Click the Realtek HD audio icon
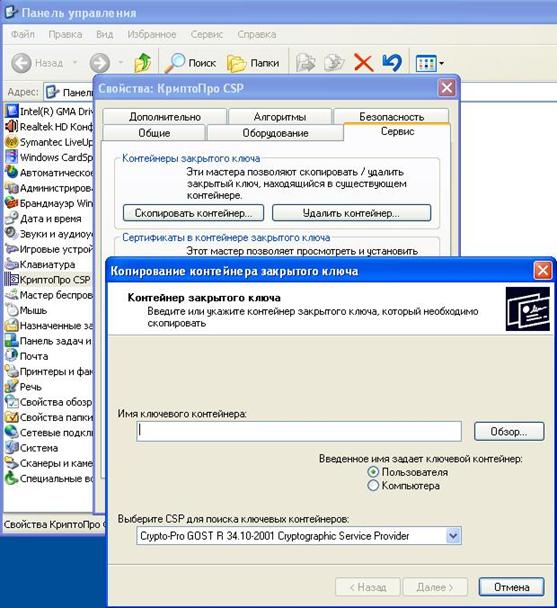 (x=12, y=126)
